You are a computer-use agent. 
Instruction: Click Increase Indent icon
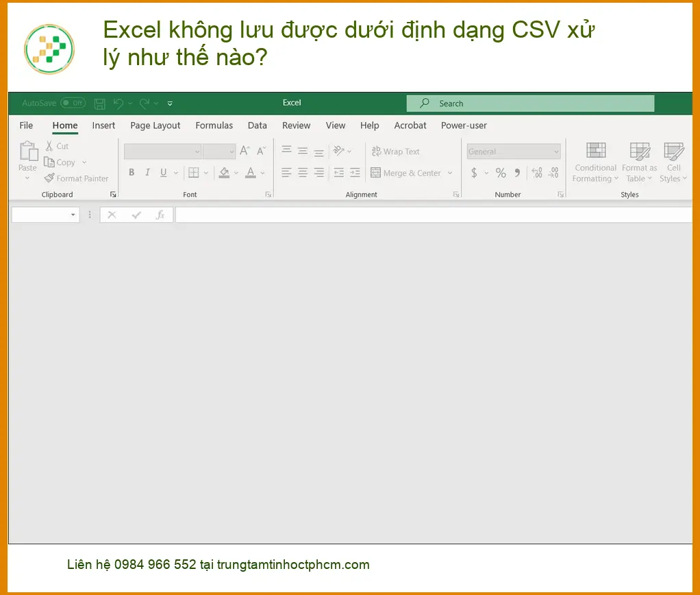tap(355, 173)
